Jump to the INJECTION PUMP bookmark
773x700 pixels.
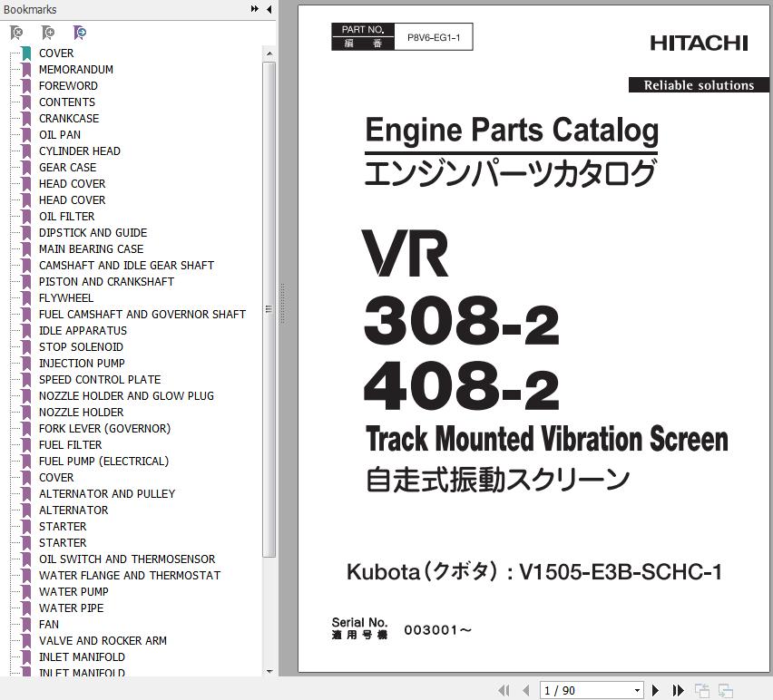coord(82,363)
